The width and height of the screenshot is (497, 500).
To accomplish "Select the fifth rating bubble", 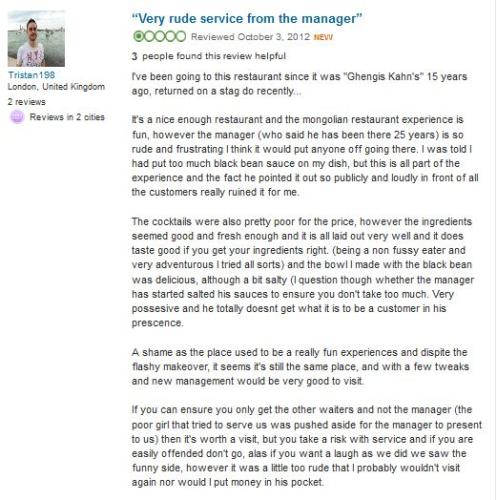I will [181, 36].
